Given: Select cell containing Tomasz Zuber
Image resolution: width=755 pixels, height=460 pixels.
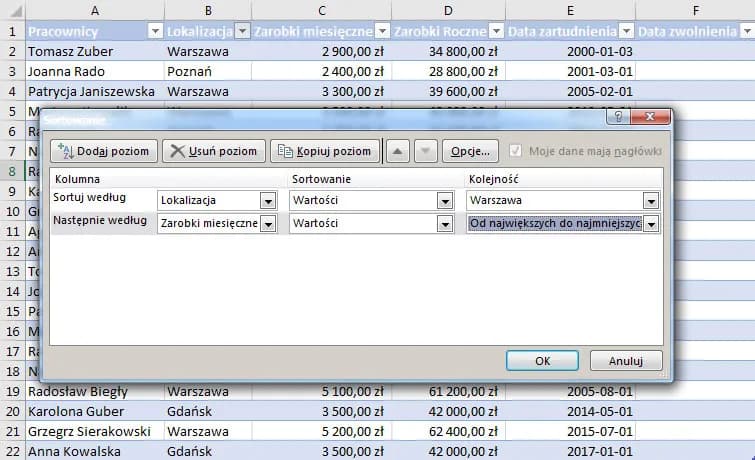Looking at the screenshot, I should pyautogui.click(x=70, y=50).
